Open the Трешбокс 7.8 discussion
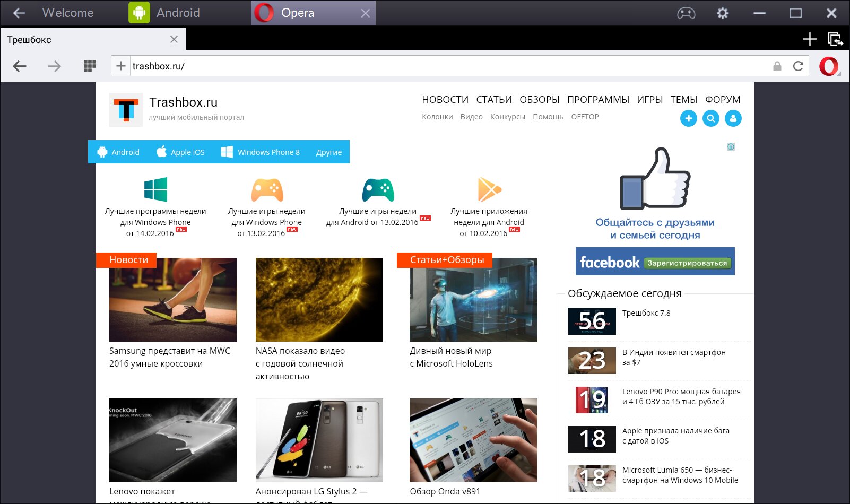Screen dimensions: 850x504 coord(646,313)
